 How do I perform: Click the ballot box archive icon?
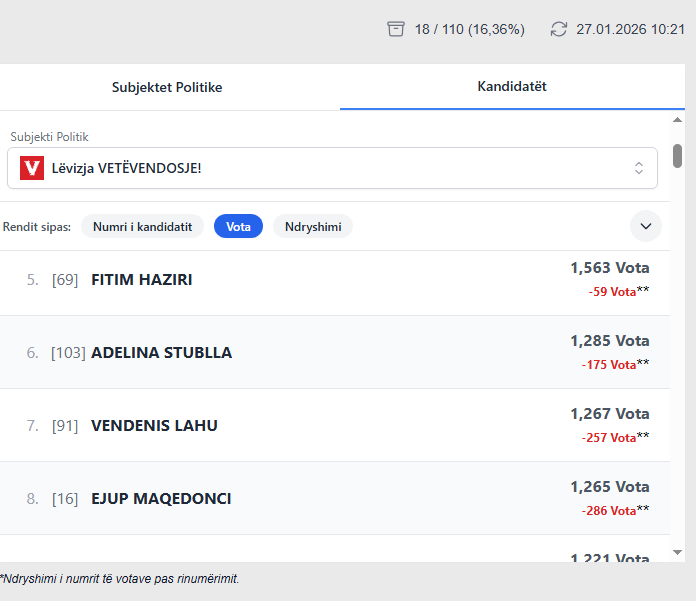(x=396, y=29)
